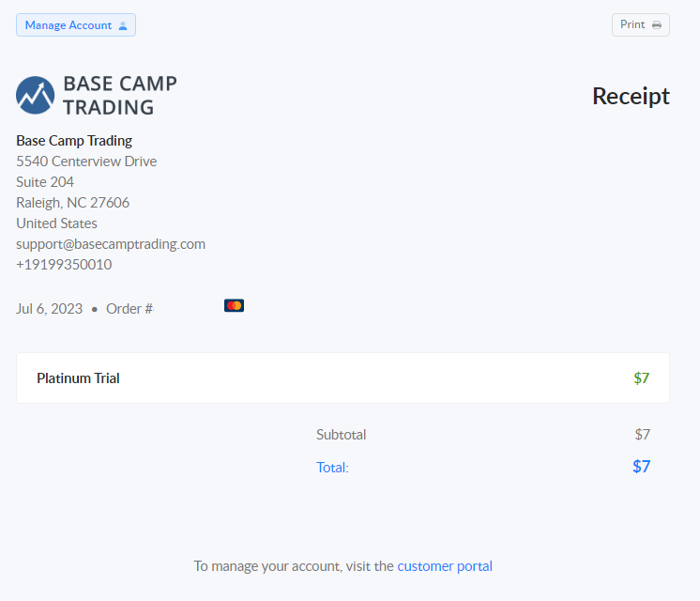Click the BASE CAMP TRADING logo text
This screenshot has width=700, height=601.
pyautogui.click(x=120, y=95)
